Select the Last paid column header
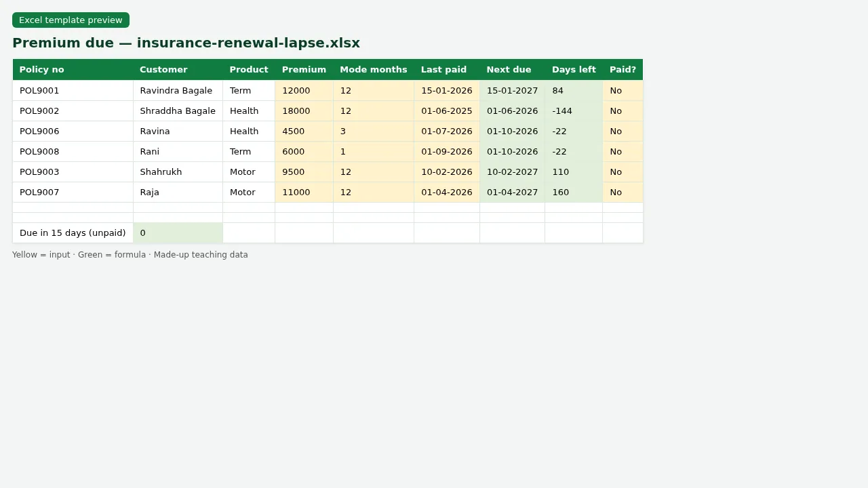The height and width of the screenshot is (488, 868). pyautogui.click(x=447, y=70)
